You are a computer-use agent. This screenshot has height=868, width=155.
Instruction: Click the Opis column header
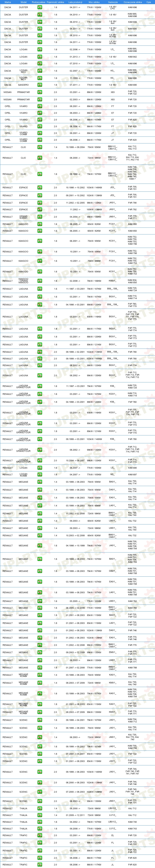(x=149, y=2)
